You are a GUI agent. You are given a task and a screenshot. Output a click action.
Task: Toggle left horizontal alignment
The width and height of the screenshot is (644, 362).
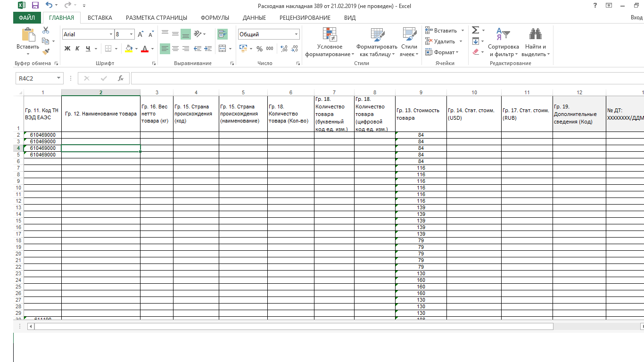pos(165,49)
